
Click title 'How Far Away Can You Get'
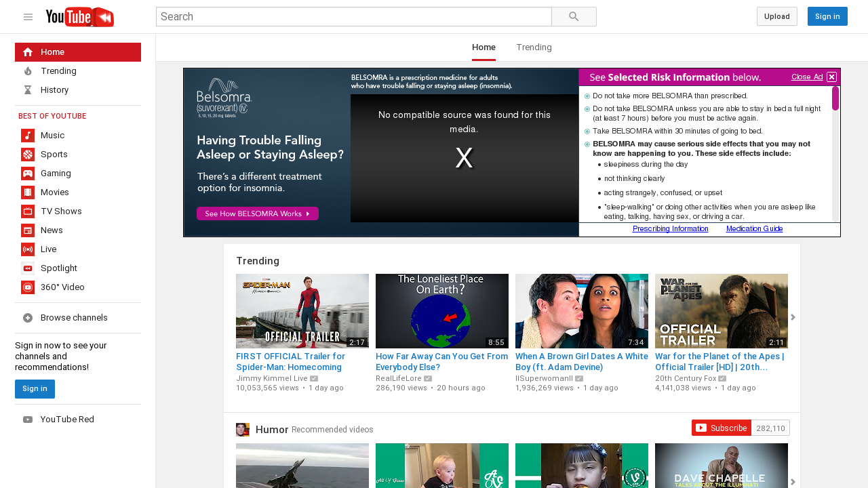tap(442, 362)
